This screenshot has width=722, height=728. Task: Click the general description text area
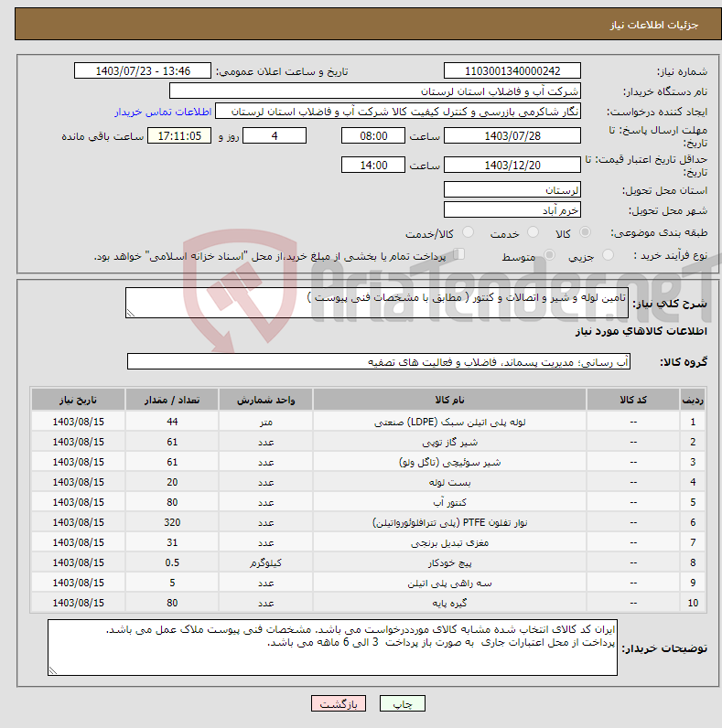tap(377, 303)
